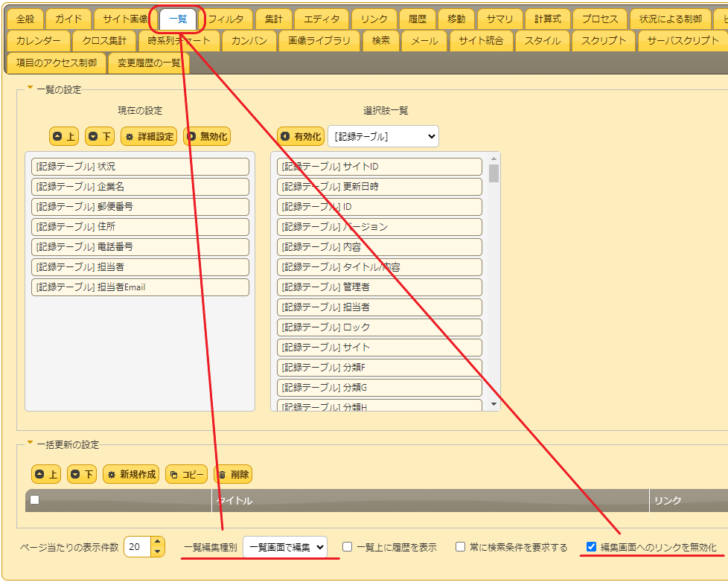This screenshot has width=728, height=582.
Task: Open the [記録テーブル] table dropdown
Action: 383,136
